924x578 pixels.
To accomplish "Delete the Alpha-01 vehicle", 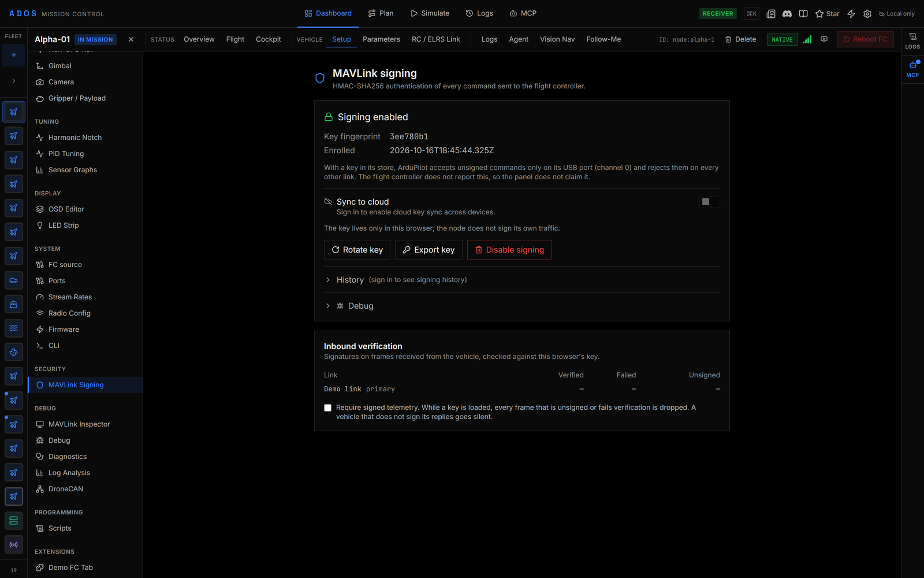I will [x=740, y=39].
